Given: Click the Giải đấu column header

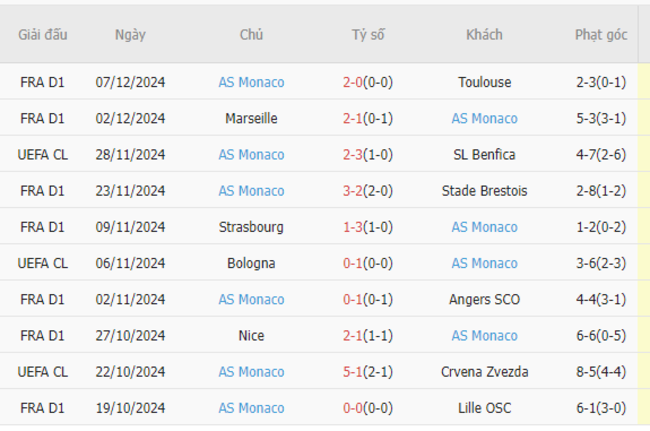Looking at the screenshot, I should (x=42, y=35).
